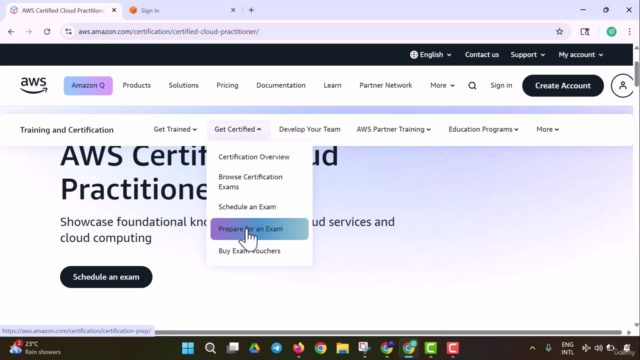Screen dimensions: 640x360
Task: Open the English language dropdown
Action: pyautogui.click(x=431, y=55)
